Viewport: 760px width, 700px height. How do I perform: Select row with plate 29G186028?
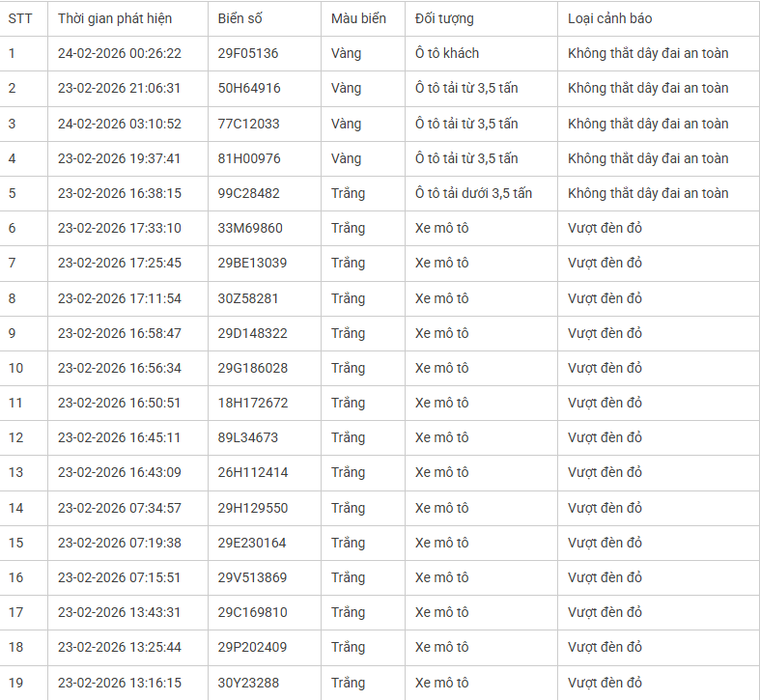coord(253,368)
